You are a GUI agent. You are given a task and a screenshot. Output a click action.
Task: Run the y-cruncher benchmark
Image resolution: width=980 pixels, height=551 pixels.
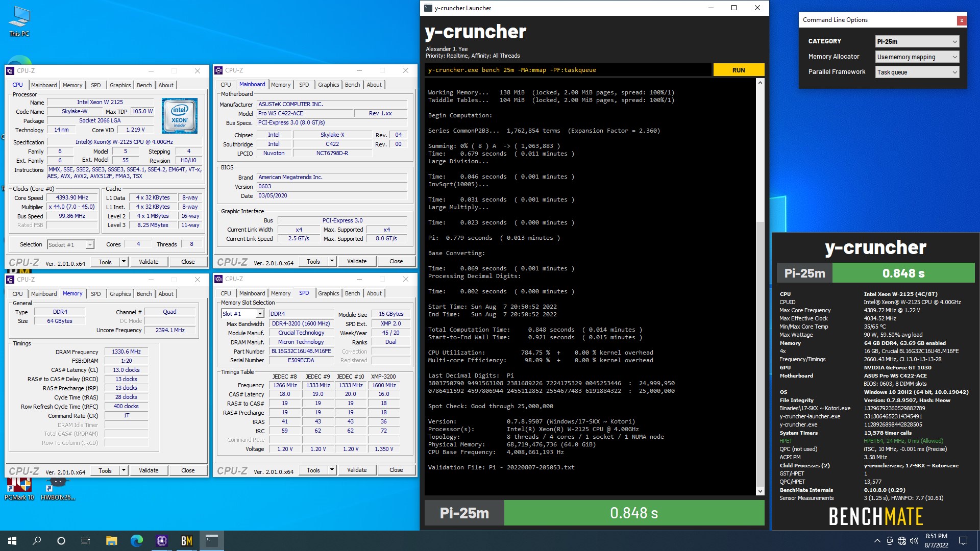click(739, 70)
